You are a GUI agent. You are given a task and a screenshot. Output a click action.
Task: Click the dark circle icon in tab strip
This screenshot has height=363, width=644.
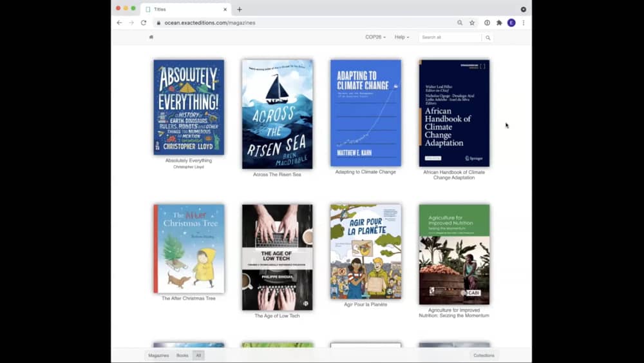click(x=523, y=9)
